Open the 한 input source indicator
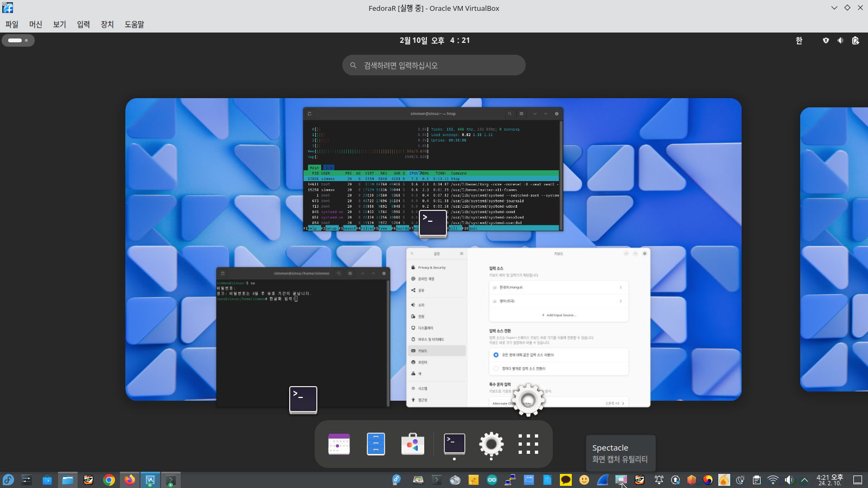 (799, 41)
